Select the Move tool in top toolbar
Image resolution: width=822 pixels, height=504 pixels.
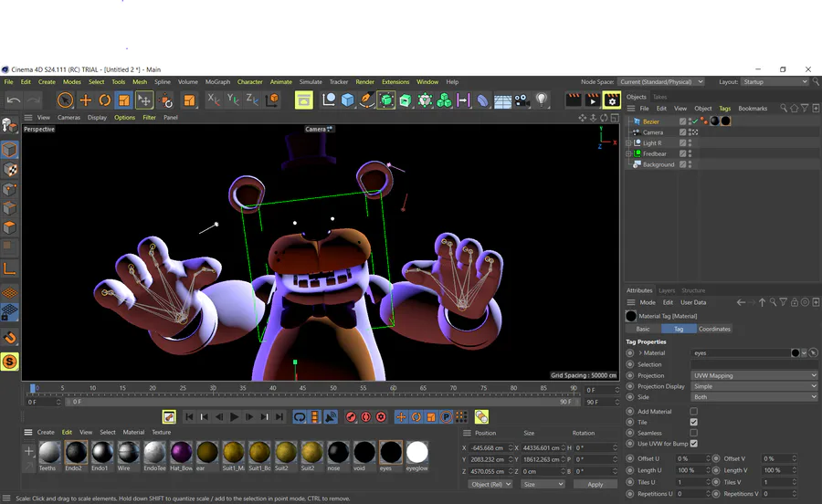[86, 100]
